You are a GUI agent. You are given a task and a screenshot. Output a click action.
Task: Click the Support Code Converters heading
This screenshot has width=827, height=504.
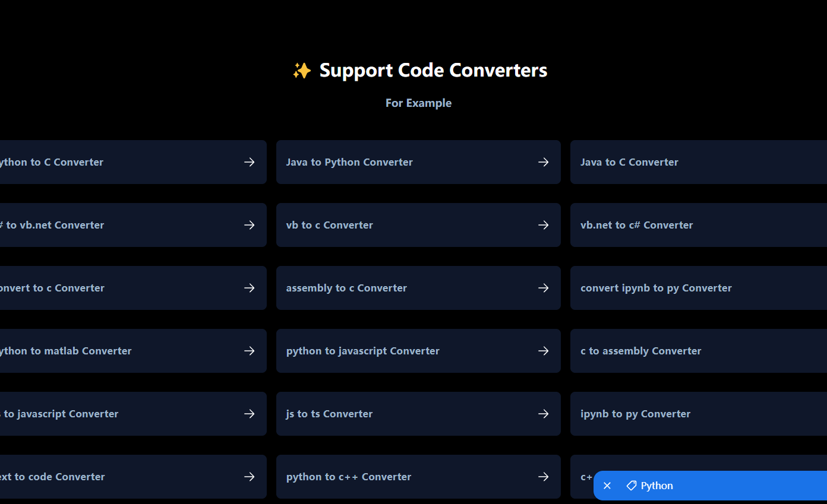[x=433, y=69]
